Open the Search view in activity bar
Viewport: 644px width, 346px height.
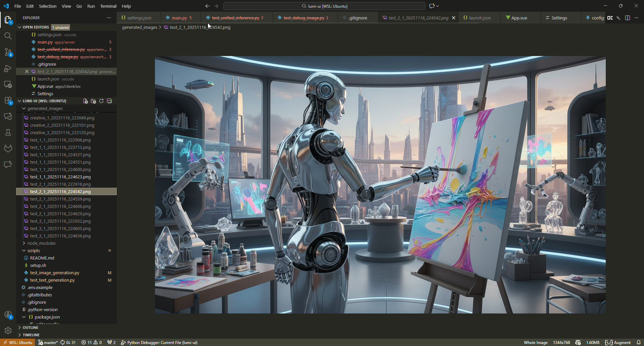tap(8, 36)
